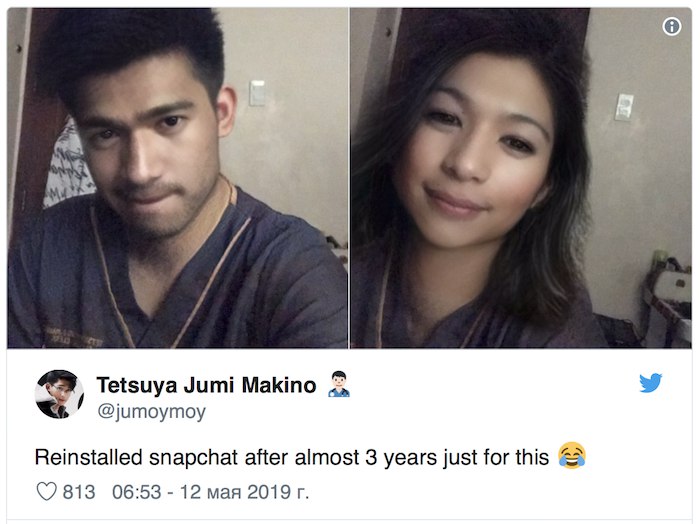Click the info icon on the photo
The image size is (700, 524).
click(671, 26)
